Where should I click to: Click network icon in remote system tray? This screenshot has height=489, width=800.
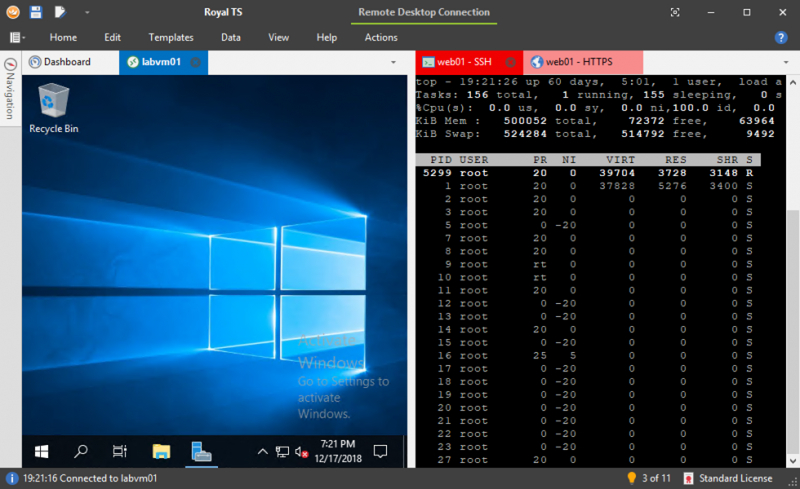tap(282, 451)
